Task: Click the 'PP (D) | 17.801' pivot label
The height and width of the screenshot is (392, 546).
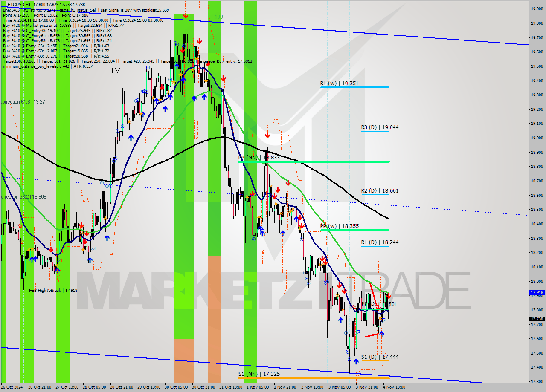Action: pyautogui.click(x=379, y=304)
